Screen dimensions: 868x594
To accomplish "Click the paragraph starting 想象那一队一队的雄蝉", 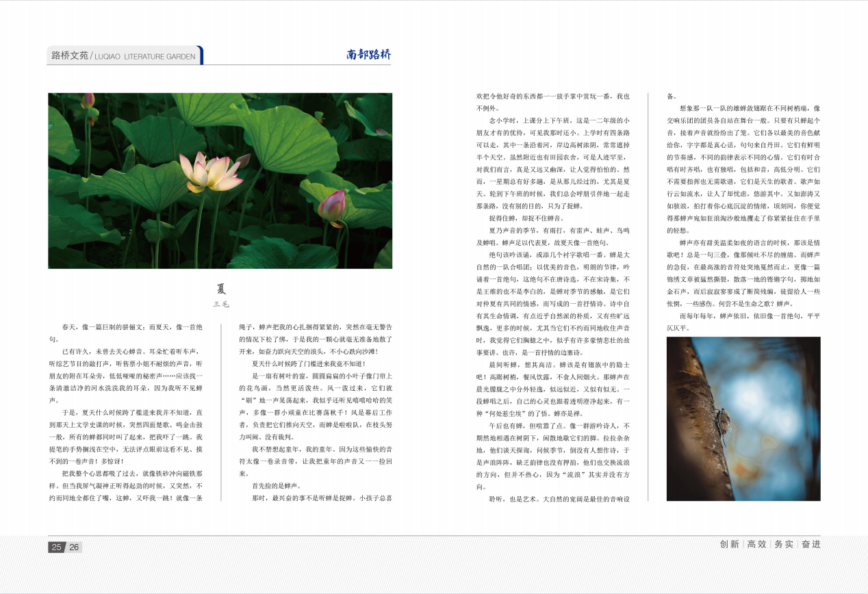I will click(x=743, y=169).
